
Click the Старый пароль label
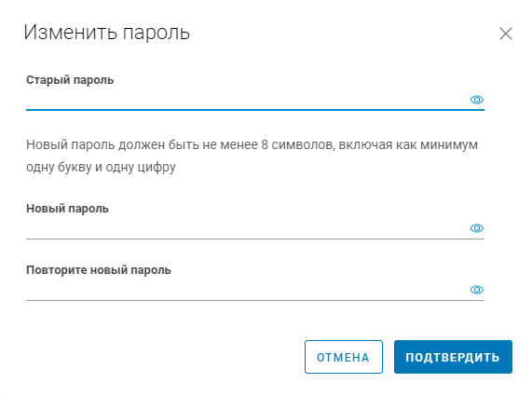pos(70,80)
